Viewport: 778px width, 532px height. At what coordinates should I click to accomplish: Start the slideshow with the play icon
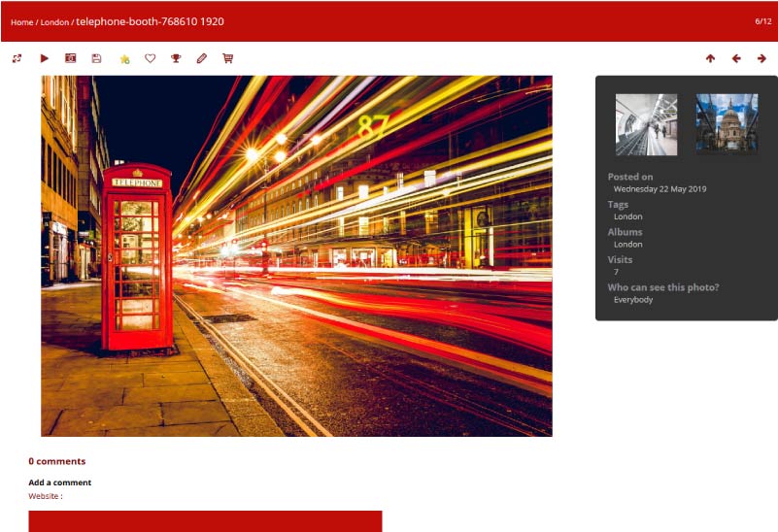[45, 58]
